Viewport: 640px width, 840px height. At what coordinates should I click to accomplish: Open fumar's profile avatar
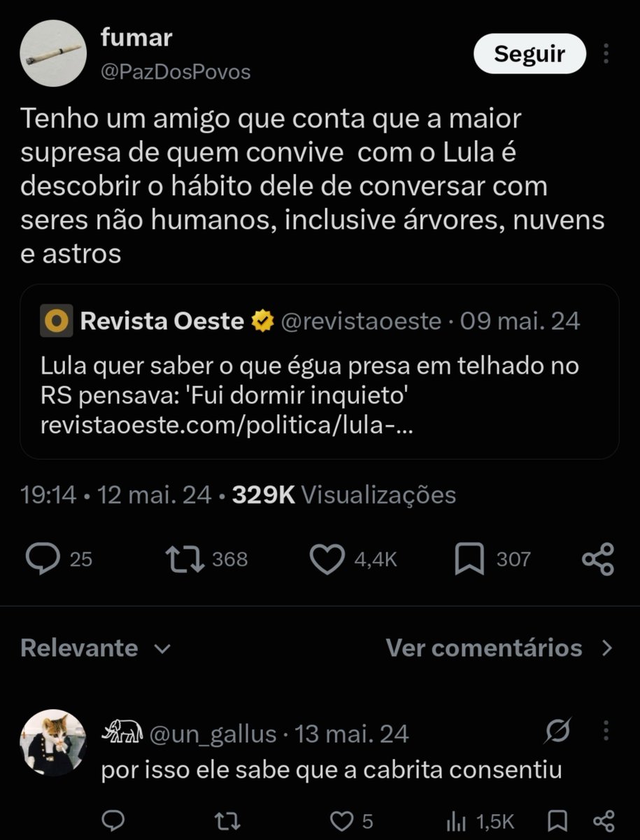tap(52, 54)
